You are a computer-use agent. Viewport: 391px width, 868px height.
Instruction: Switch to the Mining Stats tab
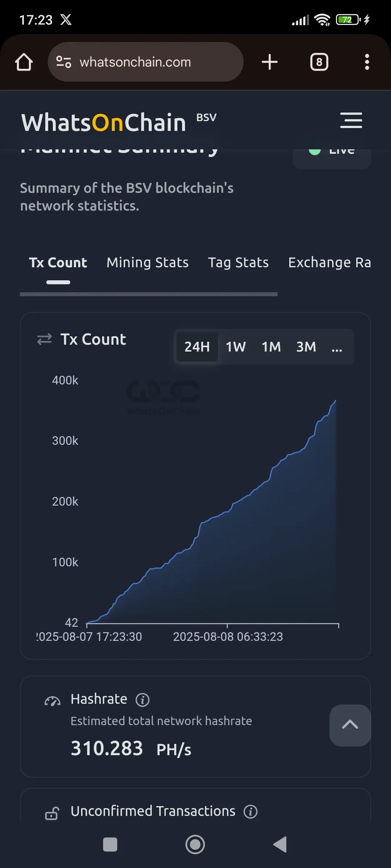pos(147,263)
